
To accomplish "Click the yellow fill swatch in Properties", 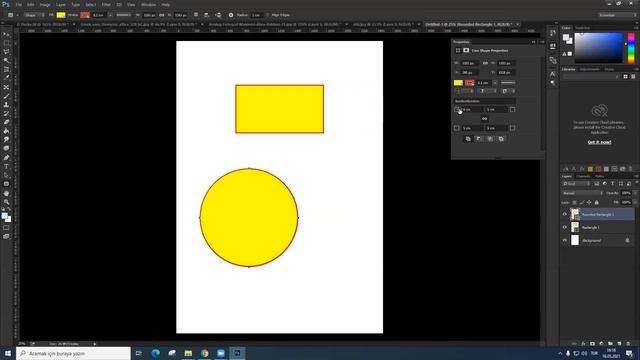I will pos(458,83).
